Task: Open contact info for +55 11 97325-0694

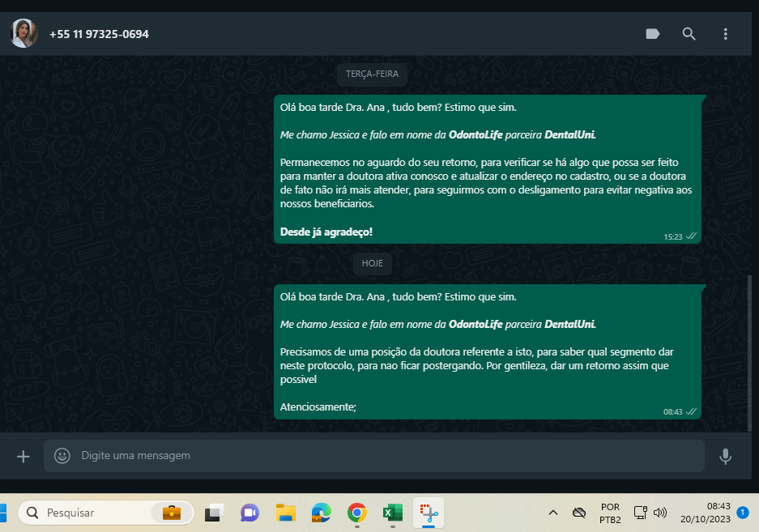Action: click(x=100, y=34)
